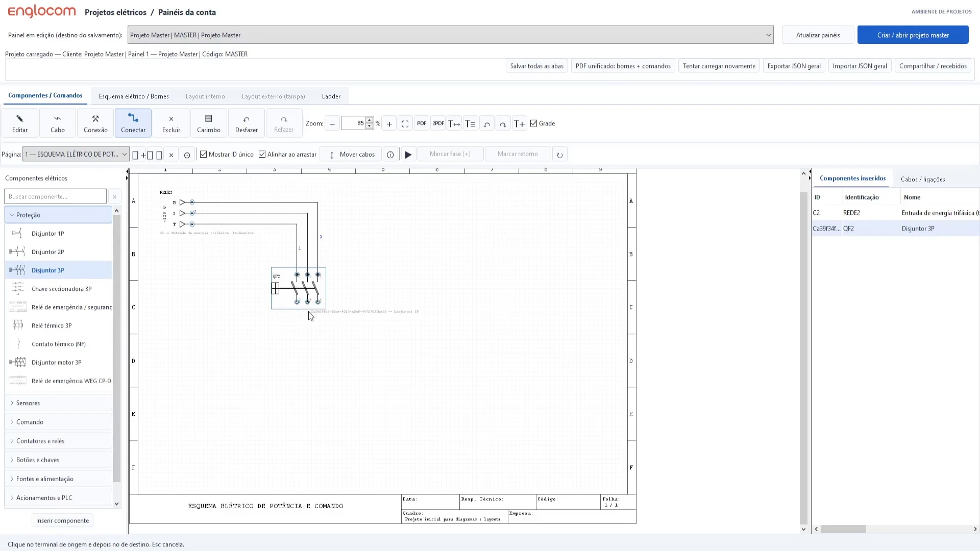
Task: Switch to Cabos / ligações tab
Action: (x=923, y=179)
